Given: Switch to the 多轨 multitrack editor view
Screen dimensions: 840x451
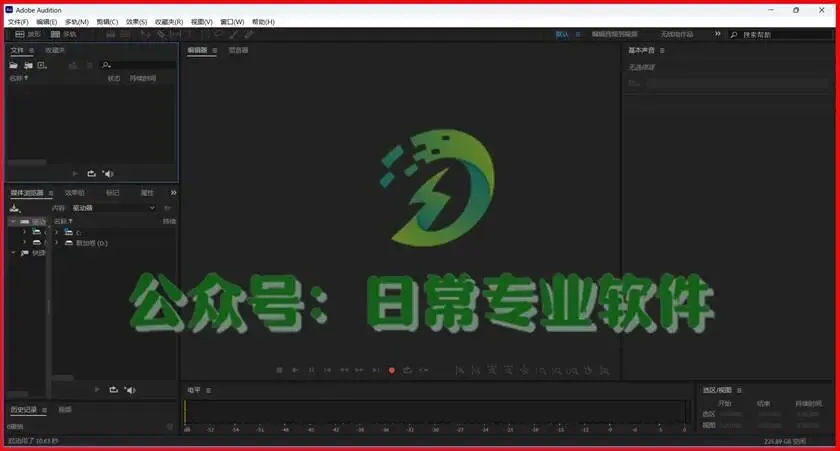Looking at the screenshot, I should coord(64,34).
